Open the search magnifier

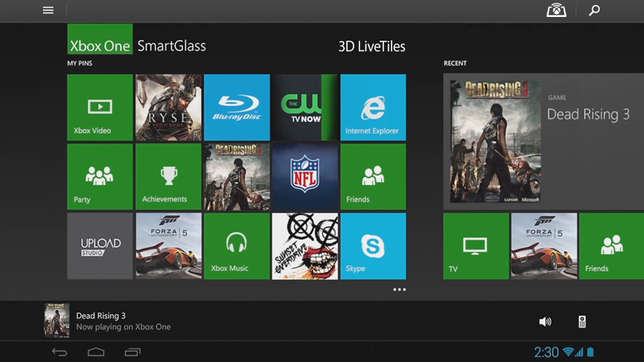[594, 10]
